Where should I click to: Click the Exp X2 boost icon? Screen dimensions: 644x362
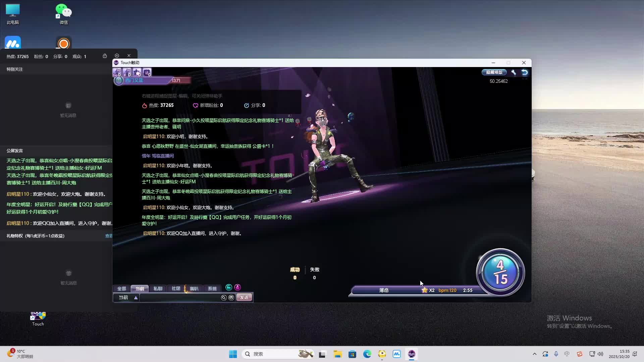117,72
